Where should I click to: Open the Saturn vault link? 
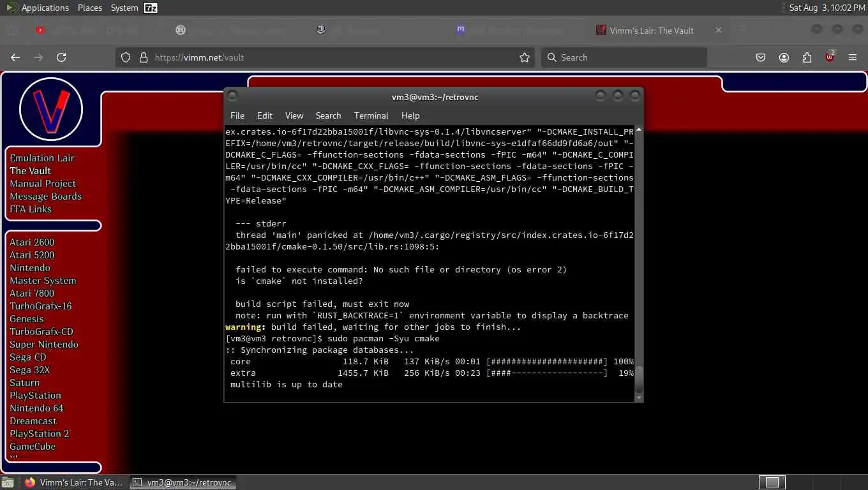(25, 382)
